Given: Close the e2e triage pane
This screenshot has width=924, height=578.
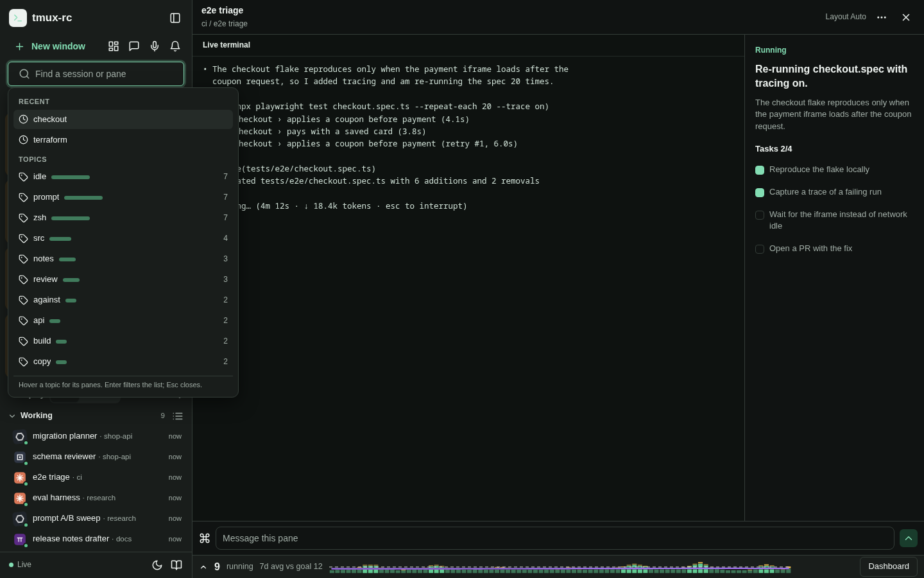Looking at the screenshot, I should (x=906, y=17).
